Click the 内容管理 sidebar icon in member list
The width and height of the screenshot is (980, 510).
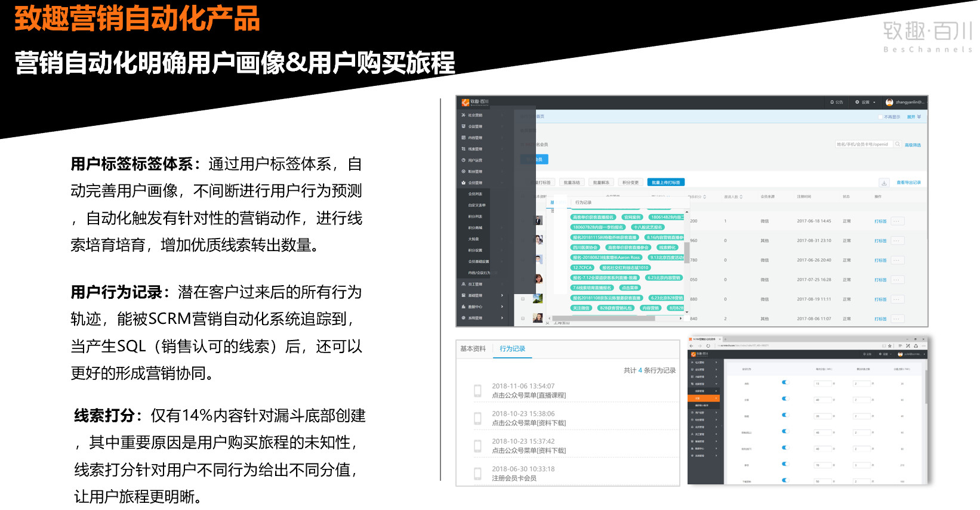463,138
